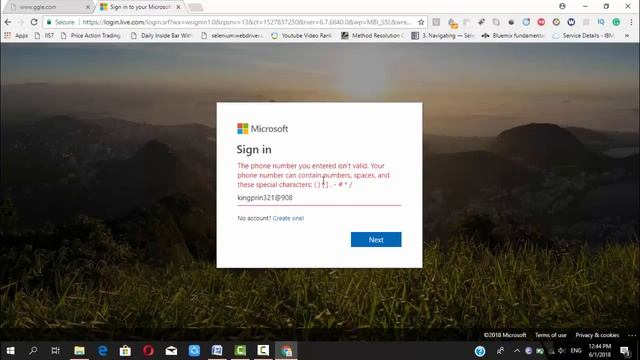
Task: Close the Sign in to your Microsoft tab
Action: pos(178,7)
